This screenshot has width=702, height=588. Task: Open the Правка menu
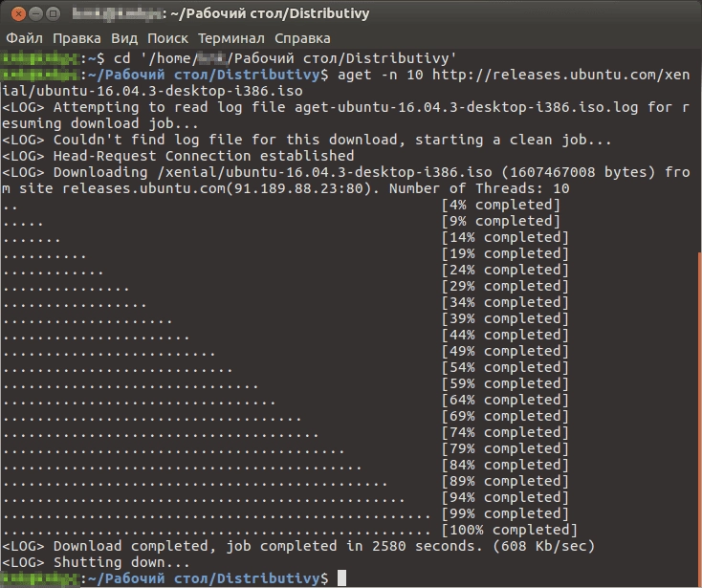pyautogui.click(x=77, y=38)
